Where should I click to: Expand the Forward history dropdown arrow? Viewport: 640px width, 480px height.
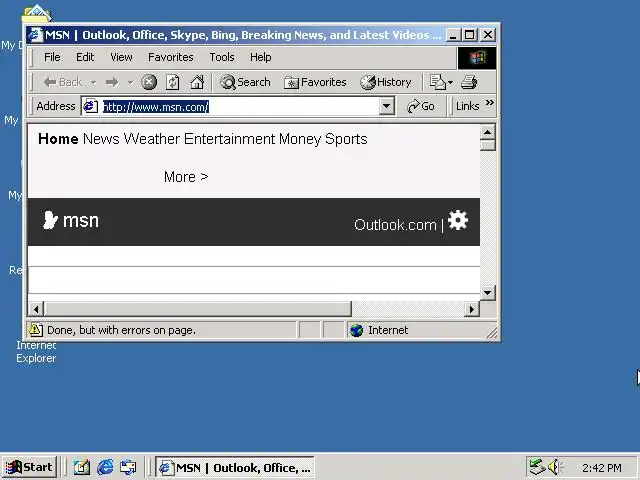pos(130,83)
